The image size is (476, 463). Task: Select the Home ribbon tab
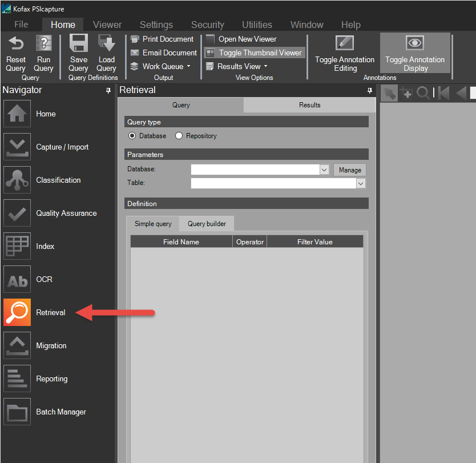[63, 25]
